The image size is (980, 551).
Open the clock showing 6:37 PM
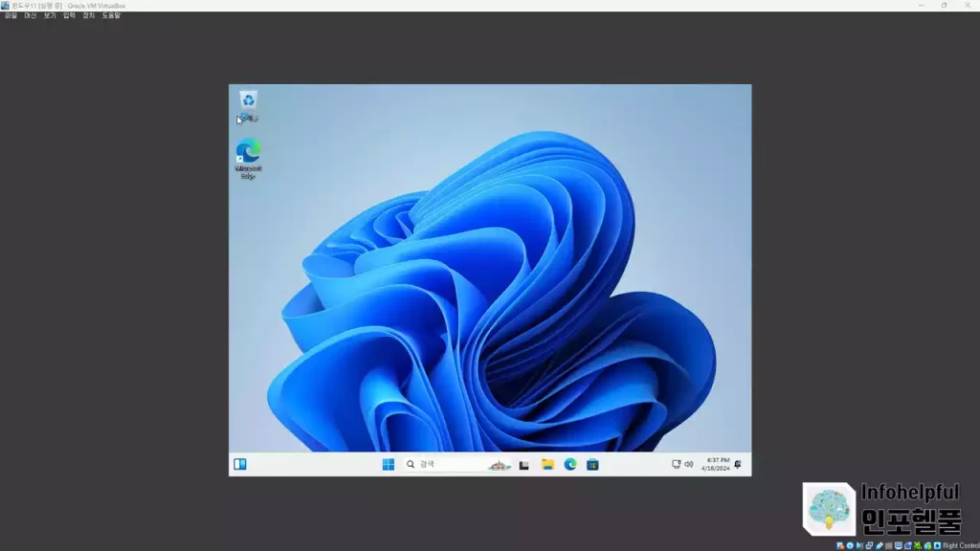715,464
